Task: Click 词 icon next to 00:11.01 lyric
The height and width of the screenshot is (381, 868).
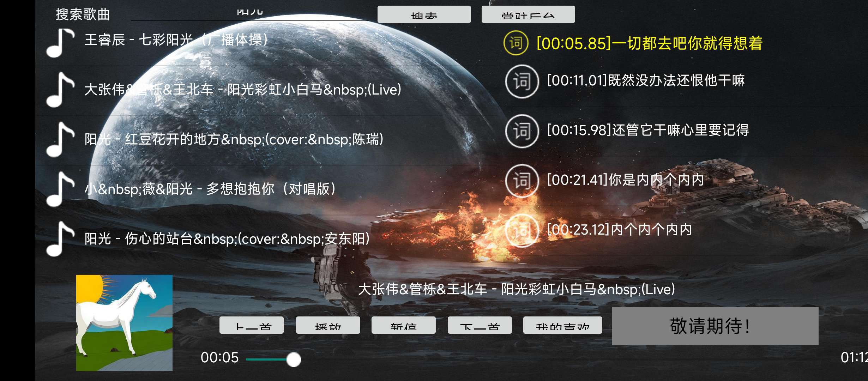Action: (x=522, y=81)
